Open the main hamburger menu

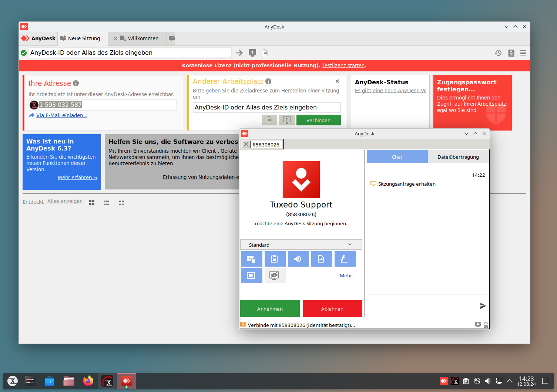pos(523,53)
